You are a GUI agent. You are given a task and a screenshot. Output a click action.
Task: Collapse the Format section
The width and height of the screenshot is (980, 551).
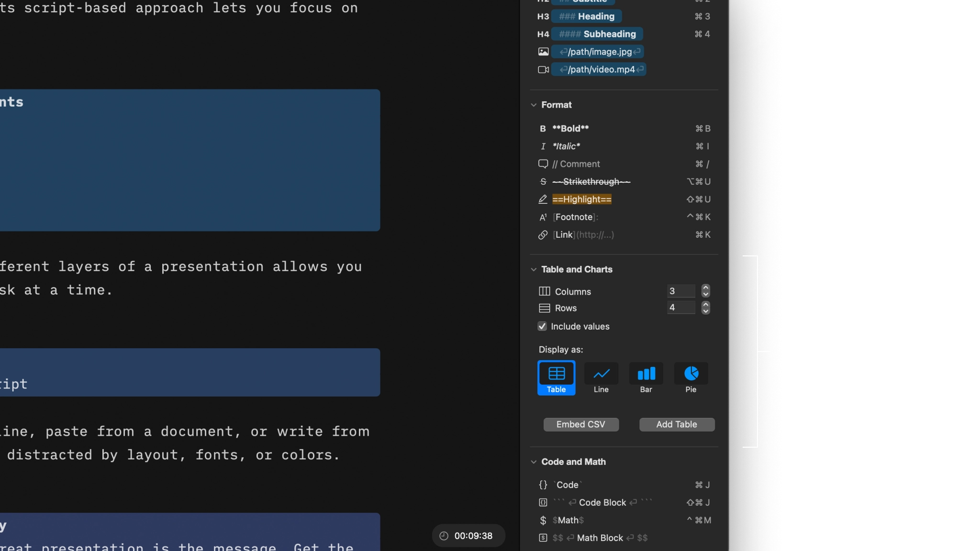[534, 105]
